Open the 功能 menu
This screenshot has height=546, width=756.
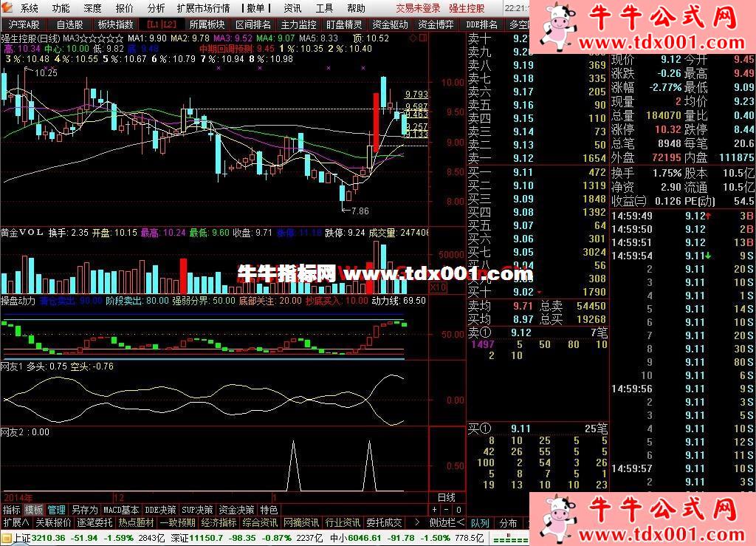point(61,8)
